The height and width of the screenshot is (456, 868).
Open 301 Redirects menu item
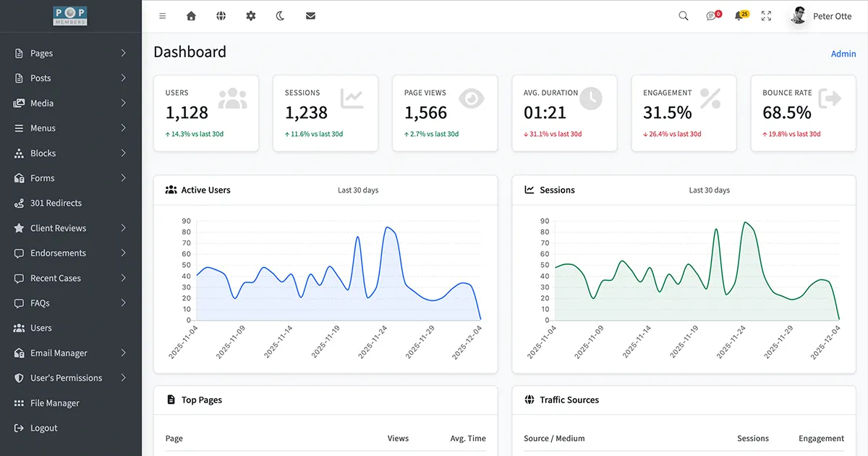tap(56, 203)
